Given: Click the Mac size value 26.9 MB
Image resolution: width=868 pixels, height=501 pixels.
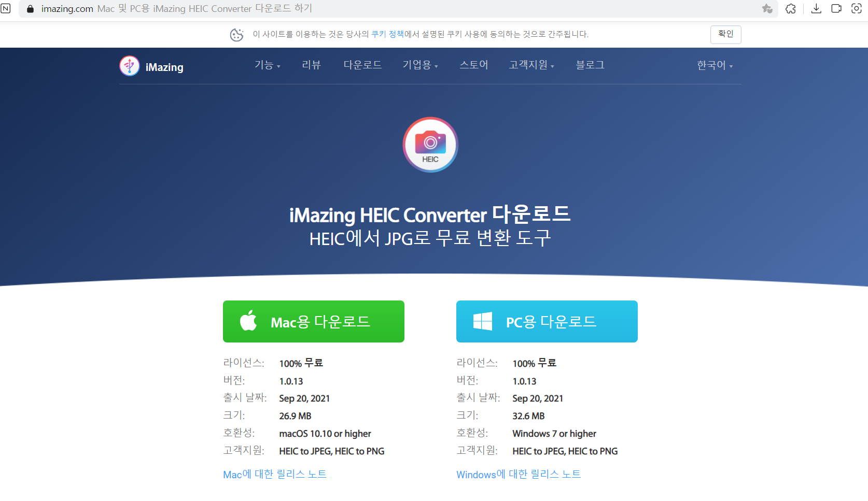Looking at the screenshot, I should click(x=296, y=416).
